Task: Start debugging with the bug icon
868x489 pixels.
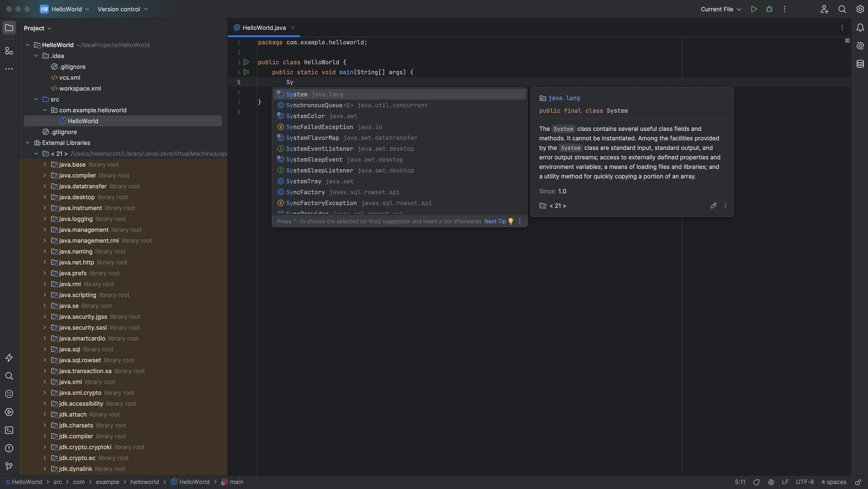Action: pyautogui.click(x=769, y=9)
